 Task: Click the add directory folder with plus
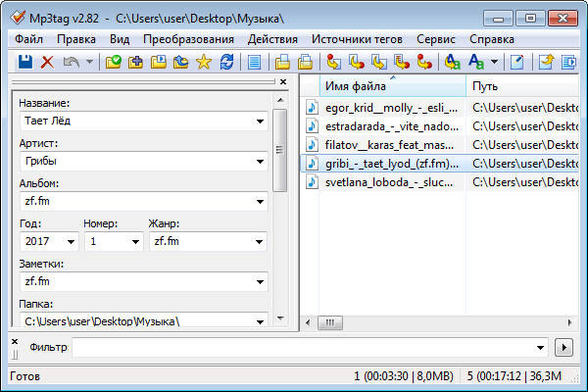click(x=136, y=62)
